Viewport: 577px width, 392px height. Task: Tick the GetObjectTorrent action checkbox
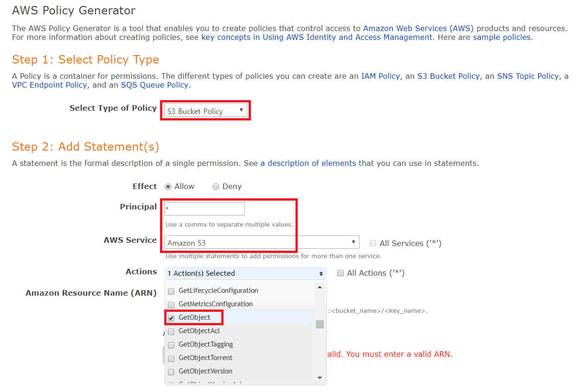click(x=171, y=358)
